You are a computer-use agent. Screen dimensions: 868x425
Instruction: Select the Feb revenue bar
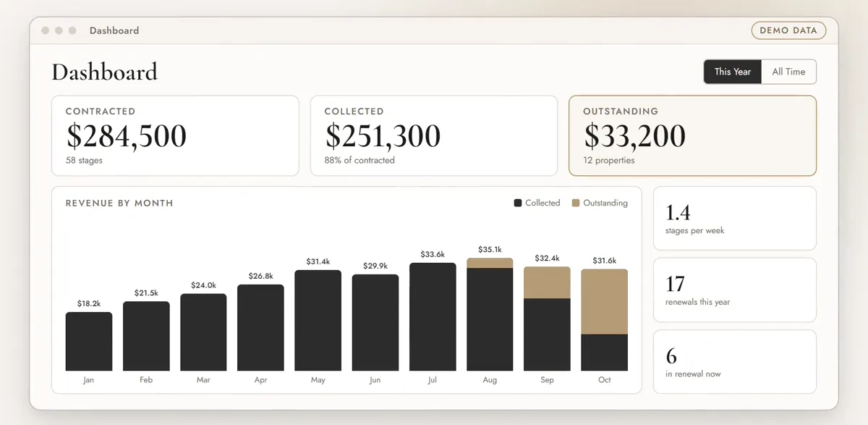(146, 336)
